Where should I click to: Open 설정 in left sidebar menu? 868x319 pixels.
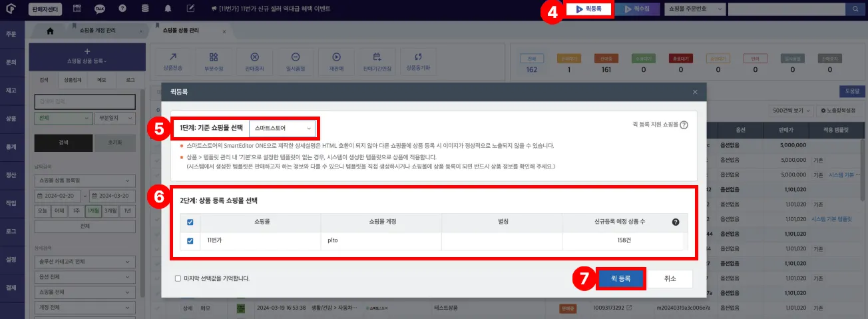11,260
